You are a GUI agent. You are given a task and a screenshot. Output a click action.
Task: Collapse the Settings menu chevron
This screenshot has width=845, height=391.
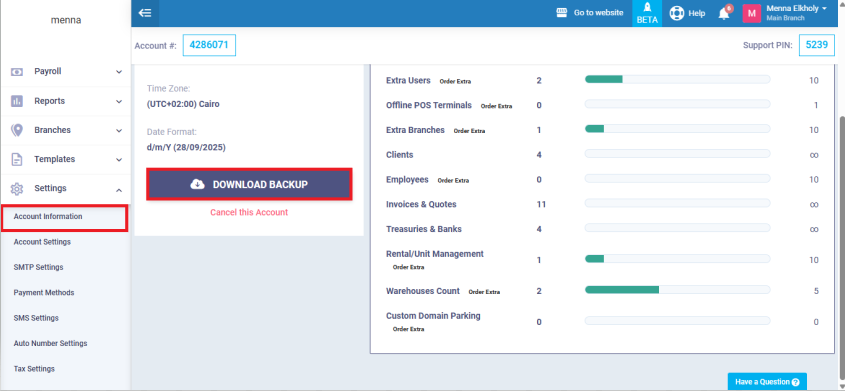(x=119, y=190)
